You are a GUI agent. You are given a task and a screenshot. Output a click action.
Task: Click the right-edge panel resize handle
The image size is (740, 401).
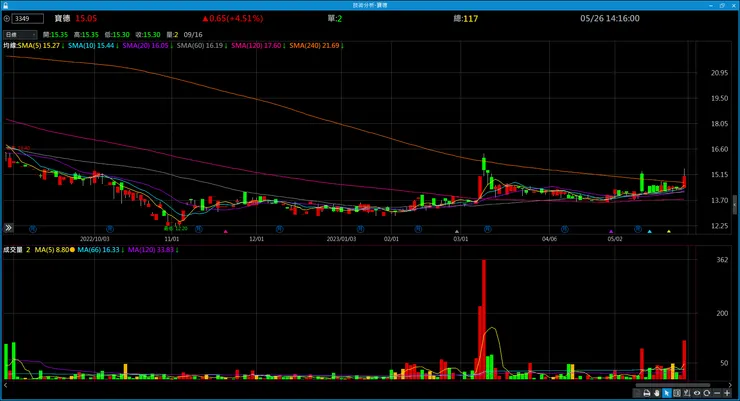[x=735, y=204]
